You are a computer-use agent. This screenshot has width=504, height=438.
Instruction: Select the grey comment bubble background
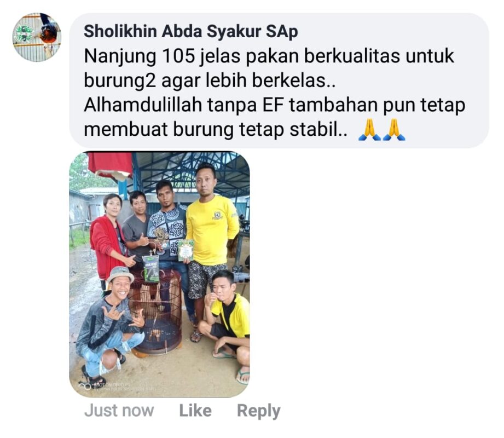click(279, 80)
